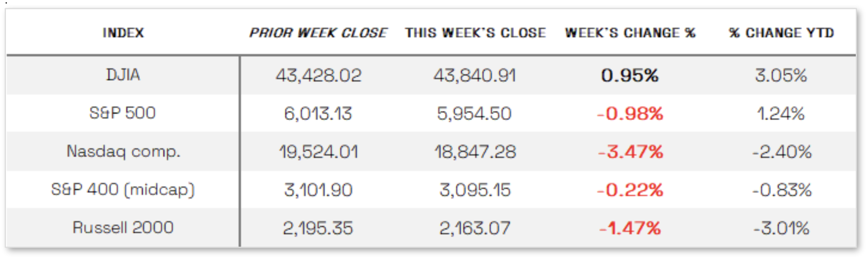The image size is (868, 260).
Task: Select the Nasdaq comp. row label
Action: click(x=123, y=152)
